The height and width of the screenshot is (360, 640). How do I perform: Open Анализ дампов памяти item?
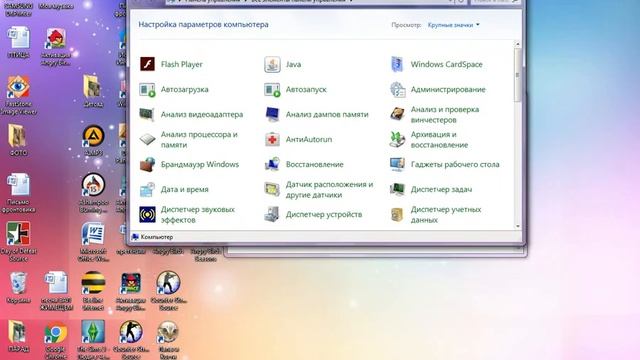click(316, 114)
